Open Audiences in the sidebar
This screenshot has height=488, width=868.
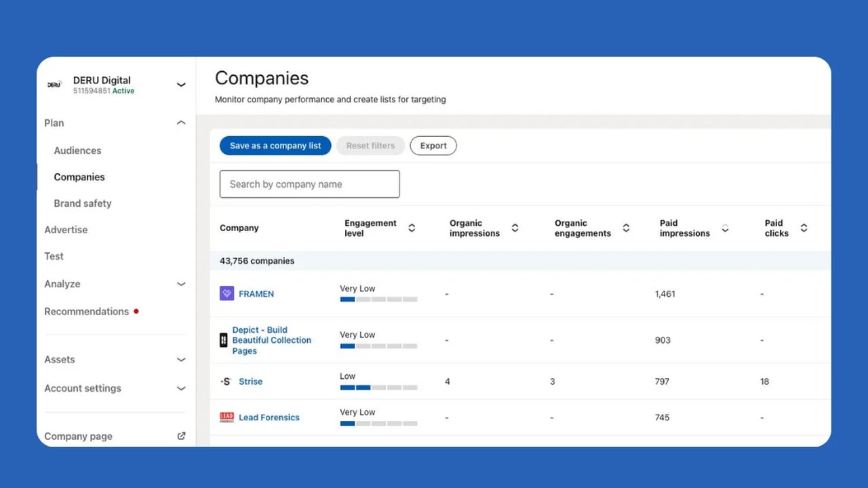point(77,150)
